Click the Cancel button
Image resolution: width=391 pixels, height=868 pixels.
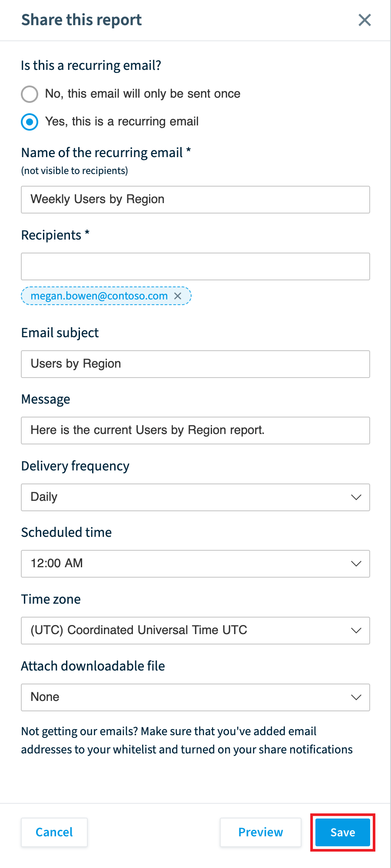point(54,832)
